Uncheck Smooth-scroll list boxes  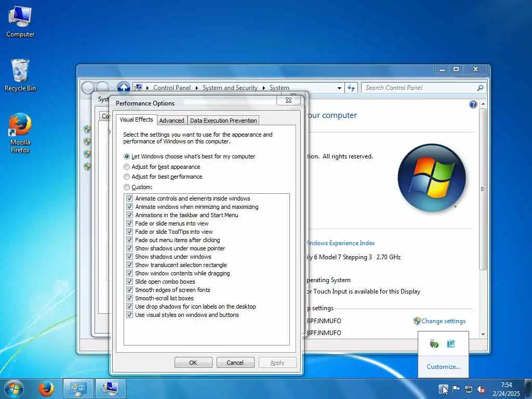(x=129, y=298)
